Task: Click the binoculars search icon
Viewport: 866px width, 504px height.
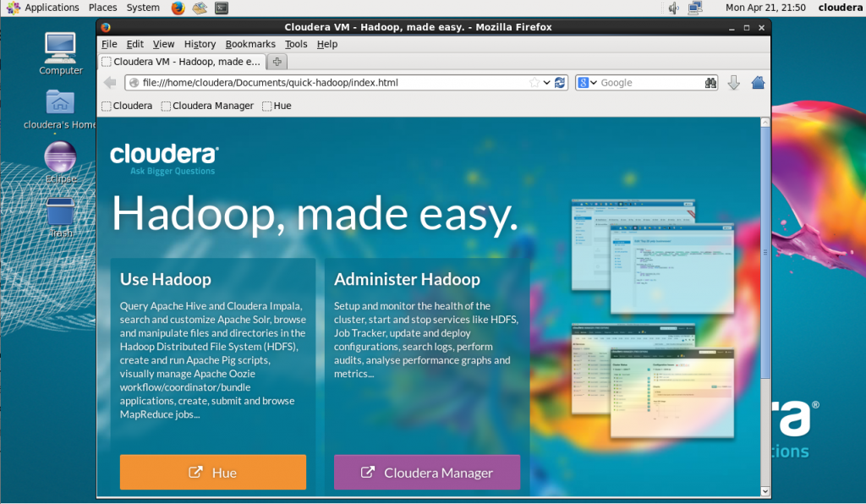Action: coord(710,83)
